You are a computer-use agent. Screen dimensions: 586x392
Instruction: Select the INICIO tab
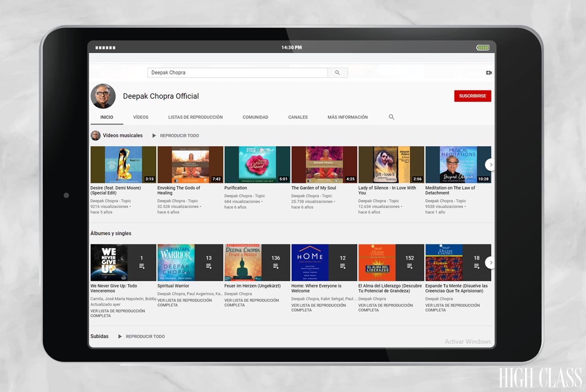[x=107, y=117]
